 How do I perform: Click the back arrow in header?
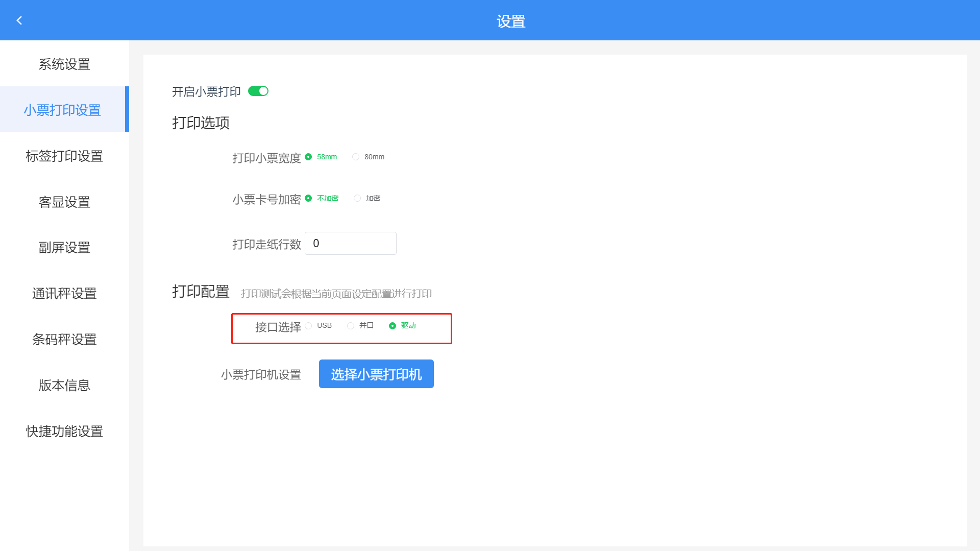[x=19, y=20]
